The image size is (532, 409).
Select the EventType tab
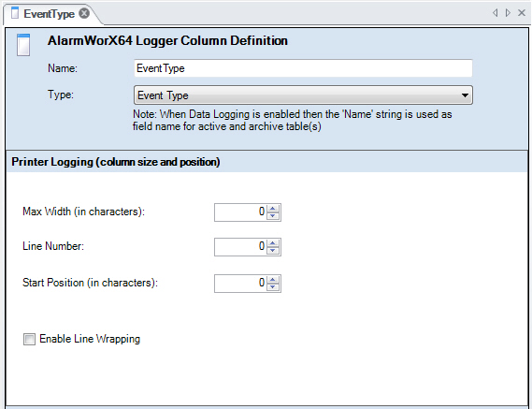pos(50,14)
